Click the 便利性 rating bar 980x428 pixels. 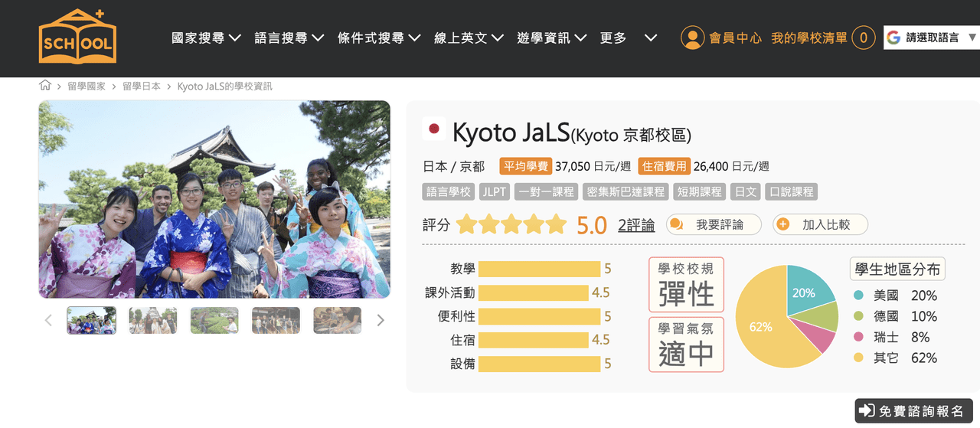coord(539,316)
